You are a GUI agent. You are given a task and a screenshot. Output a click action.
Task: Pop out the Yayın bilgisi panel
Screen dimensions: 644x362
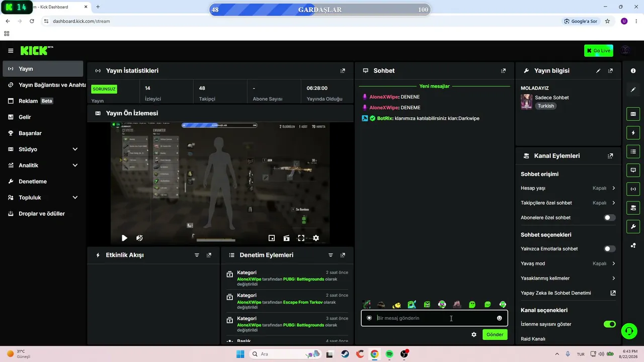click(610, 71)
